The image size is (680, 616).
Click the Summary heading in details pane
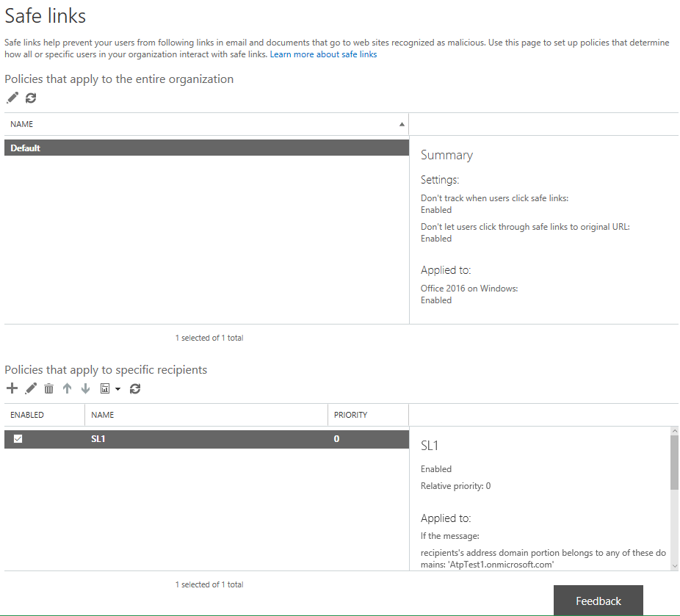(x=446, y=155)
